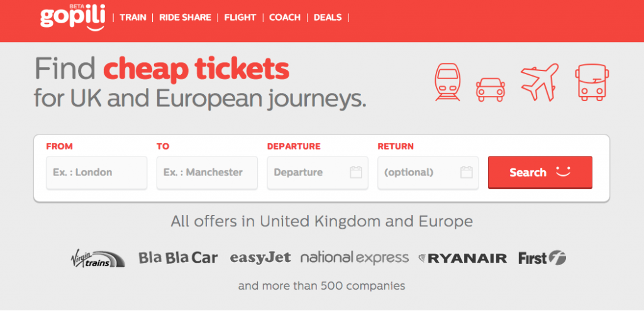Open the Return field calendar icon
Image resolution: width=644 pixels, height=311 pixels.
coord(467,172)
